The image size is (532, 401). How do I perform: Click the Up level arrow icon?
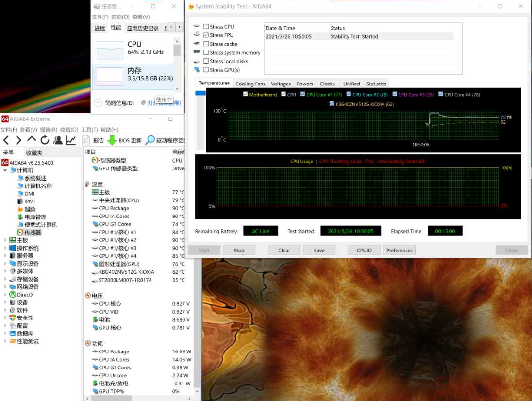(x=32, y=140)
